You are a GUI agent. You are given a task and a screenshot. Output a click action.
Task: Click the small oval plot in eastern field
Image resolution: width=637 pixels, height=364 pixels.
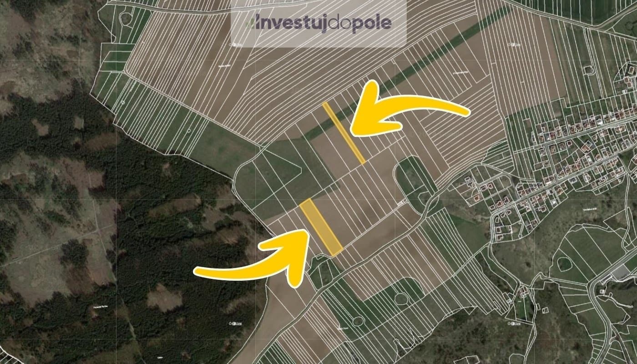[x=564, y=264]
